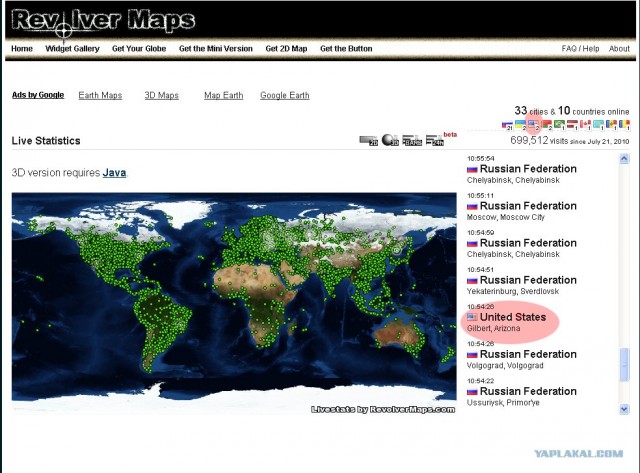Click the flag beside the Ussuriysk entry
This screenshot has width=640, height=473.
[x=472, y=392]
